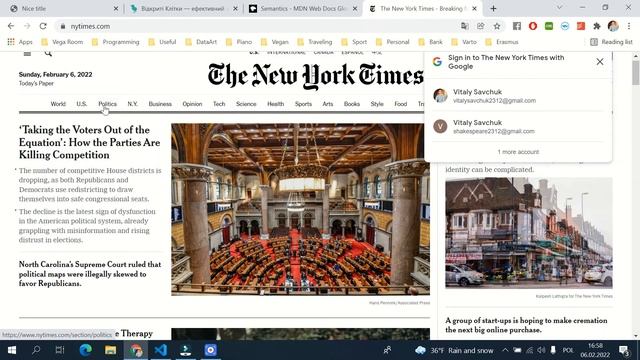Open the cremation start-ups story
The width and height of the screenshot is (640, 360).
(526, 325)
